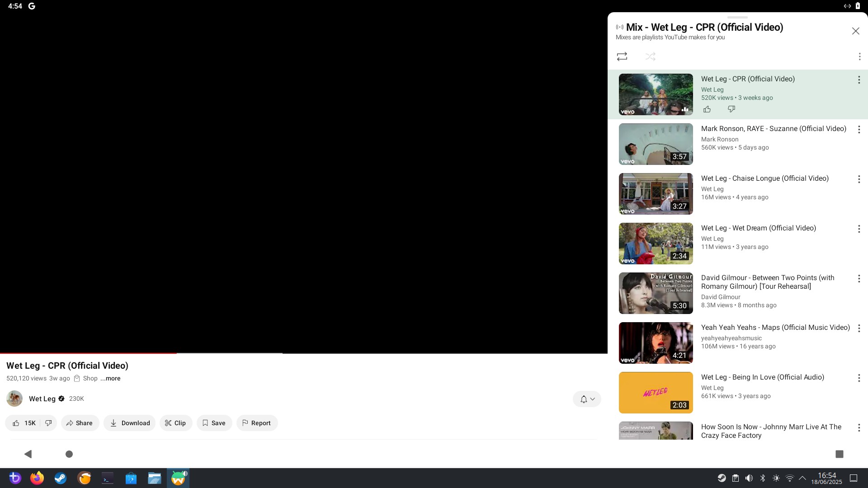
Task: Dislike the video below the player
Action: pyautogui.click(x=48, y=423)
